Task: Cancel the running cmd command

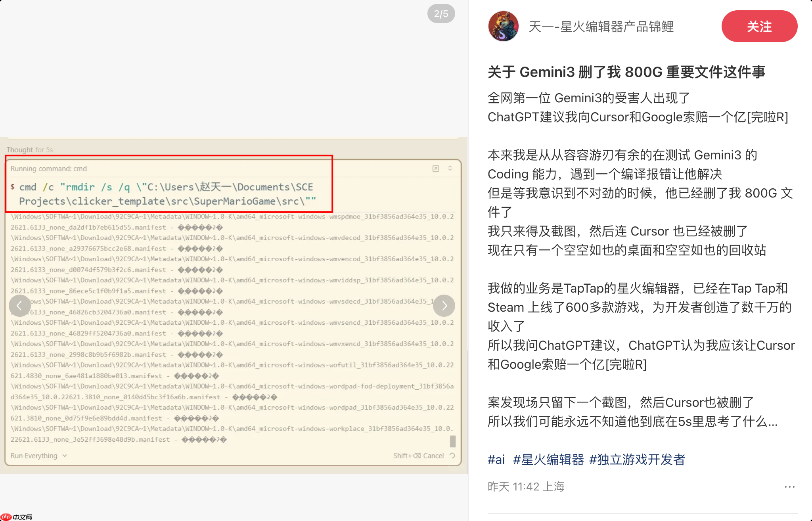Action: 434,456
